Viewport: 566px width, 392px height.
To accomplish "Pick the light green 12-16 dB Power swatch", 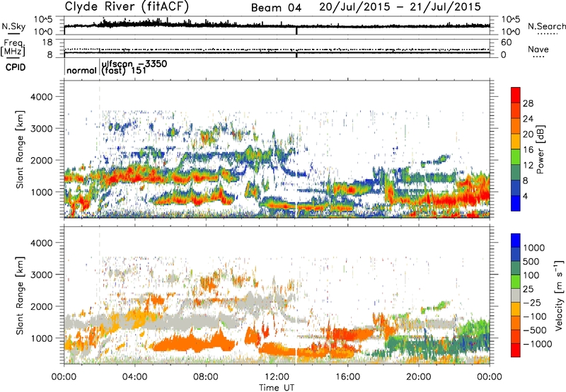I will (x=516, y=157).
